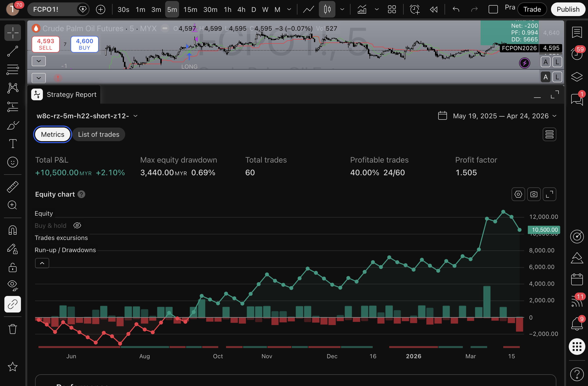The height and width of the screenshot is (386, 588).
Task: Open the replay rewind icon
Action: [x=434, y=9]
